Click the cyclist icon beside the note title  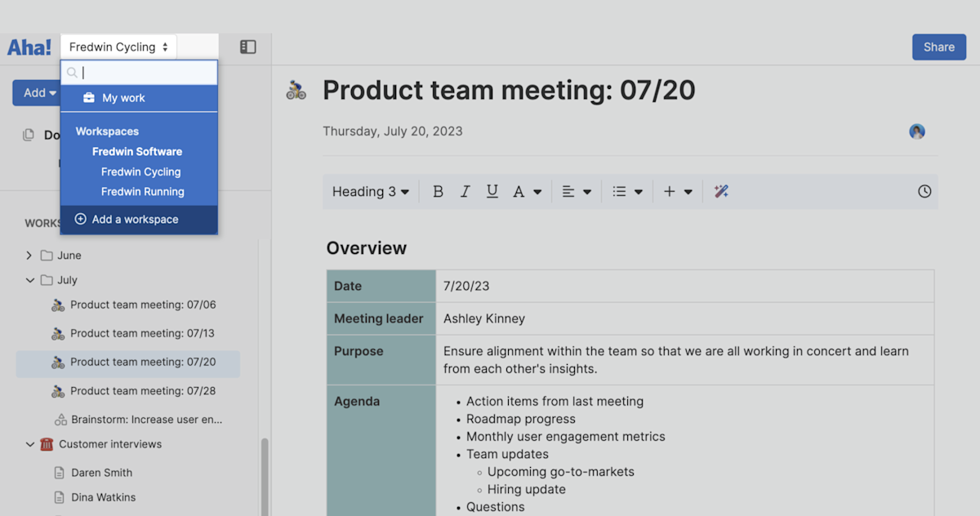pos(296,90)
